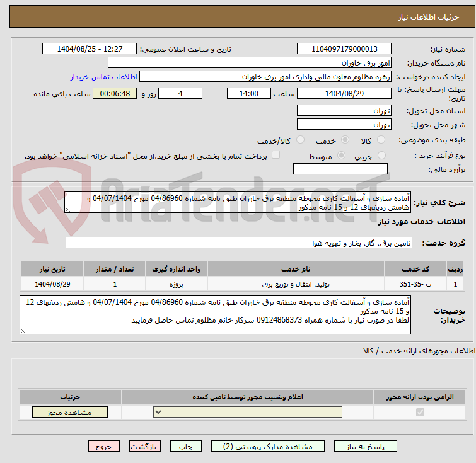
Task: Click the نام خدمت column header
Action: 296,269
